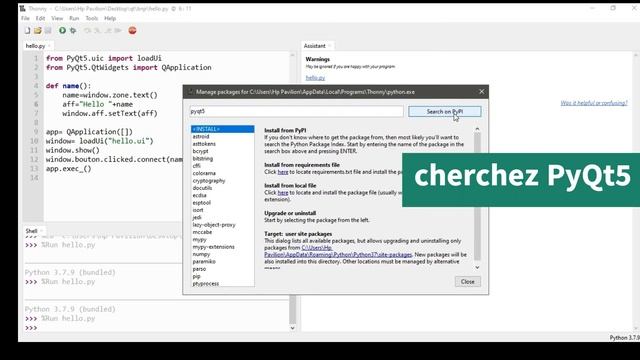Select the hello.py editor tab
The width and height of the screenshot is (640, 360).
(x=35, y=46)
